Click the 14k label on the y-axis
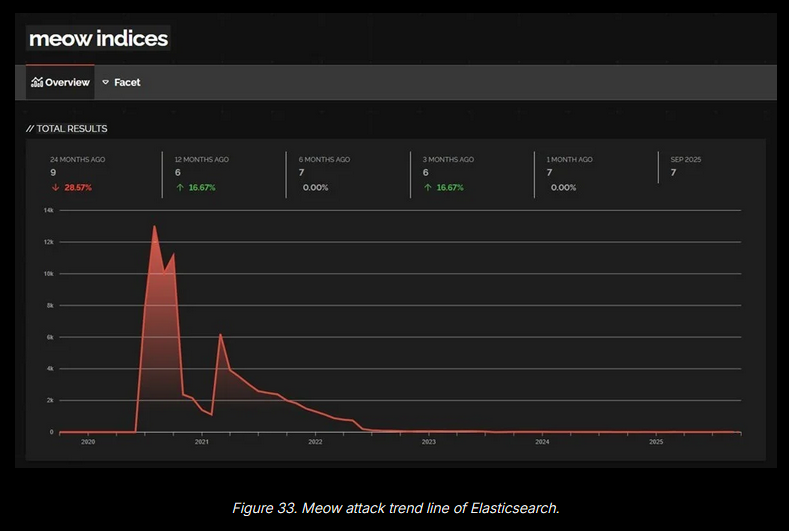 tap(48, 210)
